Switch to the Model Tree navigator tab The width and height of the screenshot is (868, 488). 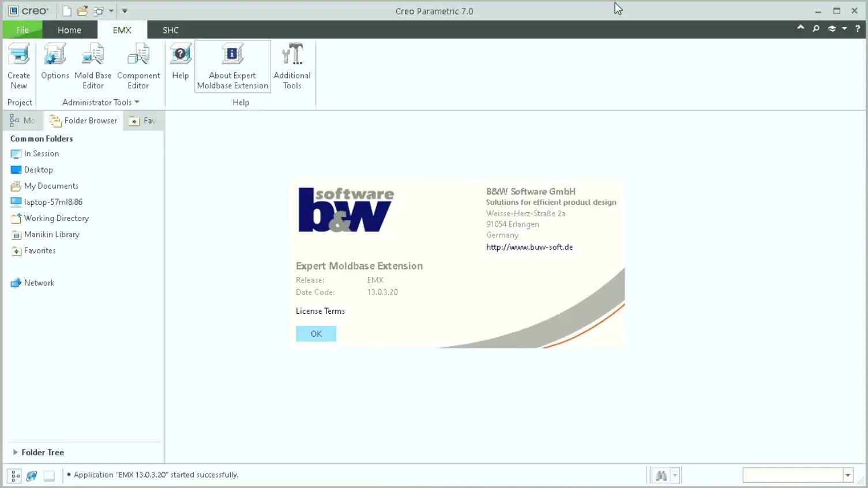[22, 121]
